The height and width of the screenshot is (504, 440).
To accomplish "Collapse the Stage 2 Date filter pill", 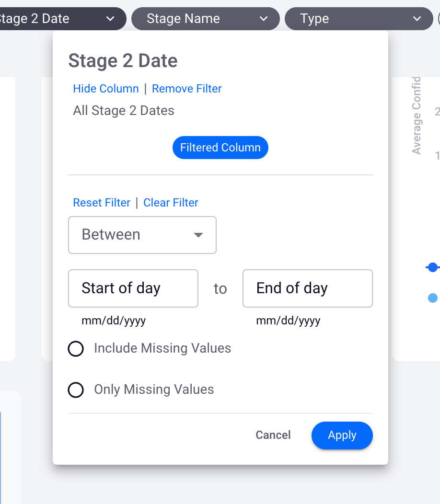I will tap(110, 19).
